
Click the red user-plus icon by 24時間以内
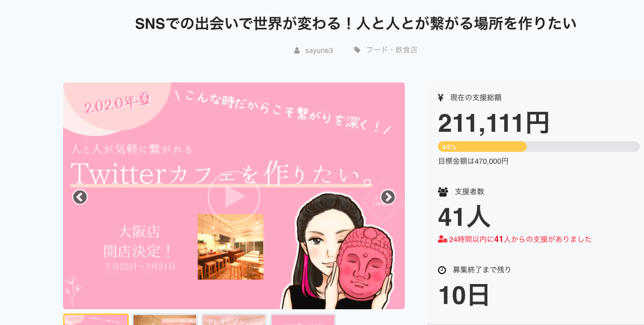coord(443,239)
